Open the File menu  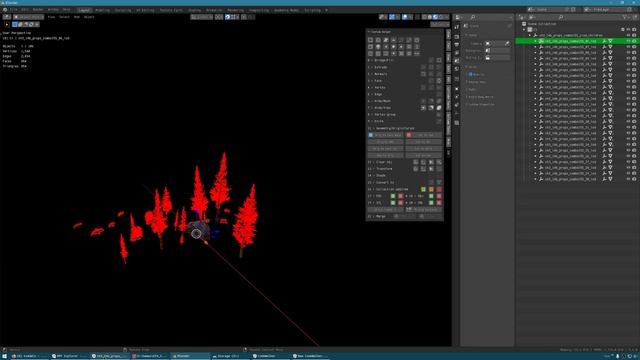(14, 10)
